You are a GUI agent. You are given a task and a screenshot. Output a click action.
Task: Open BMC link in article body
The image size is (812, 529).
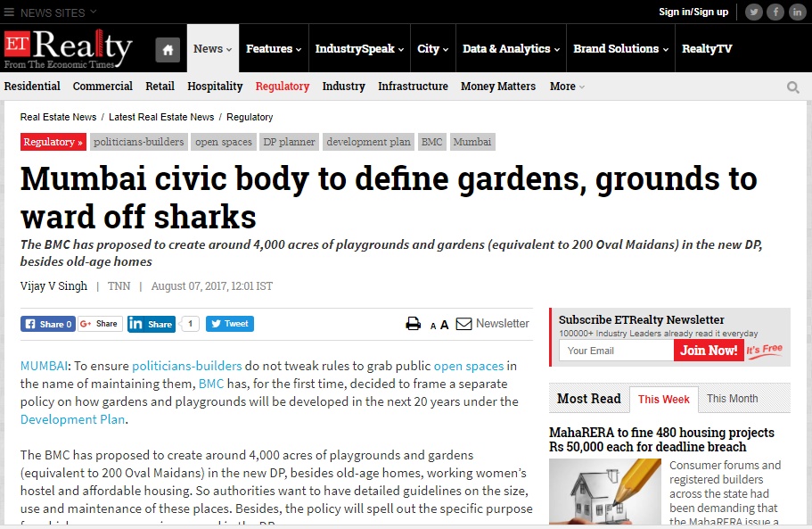point(211,384)
